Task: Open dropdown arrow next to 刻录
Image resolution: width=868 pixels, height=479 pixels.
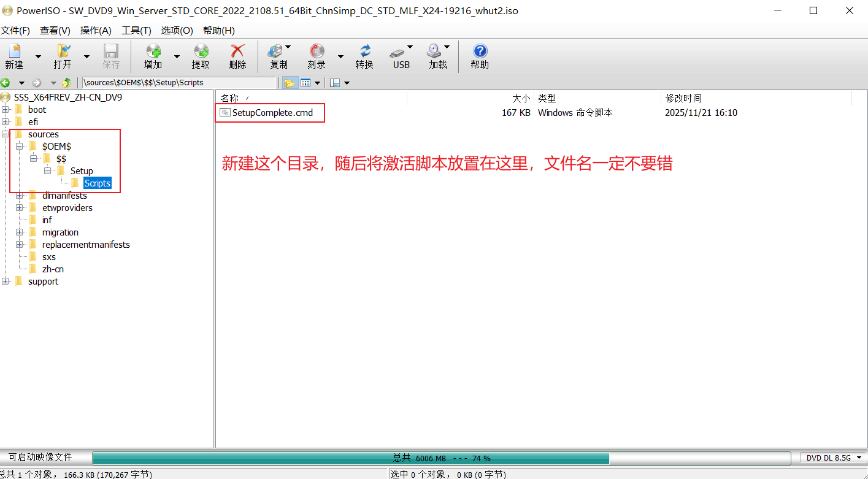Action: click(x=340, y=56)
